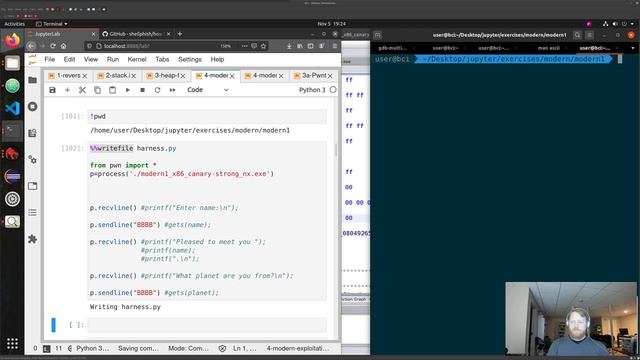Click the kernel status circle indicator
The image size is (640, 360).
[x=333, y=90]
